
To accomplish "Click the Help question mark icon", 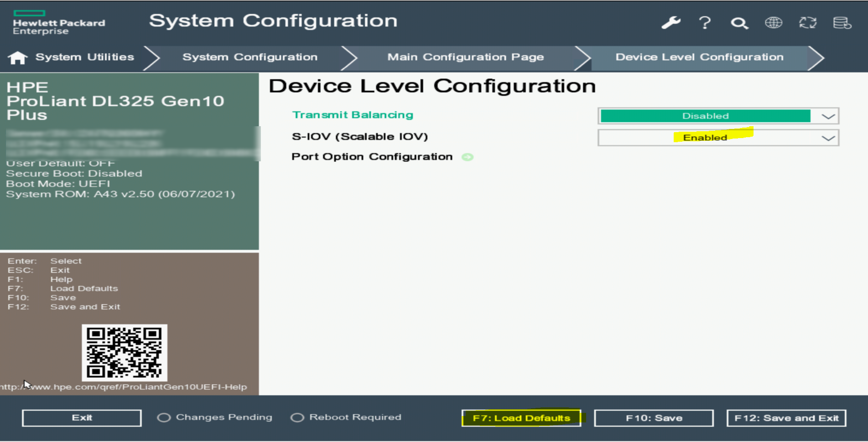I will (x=705, y=22).
